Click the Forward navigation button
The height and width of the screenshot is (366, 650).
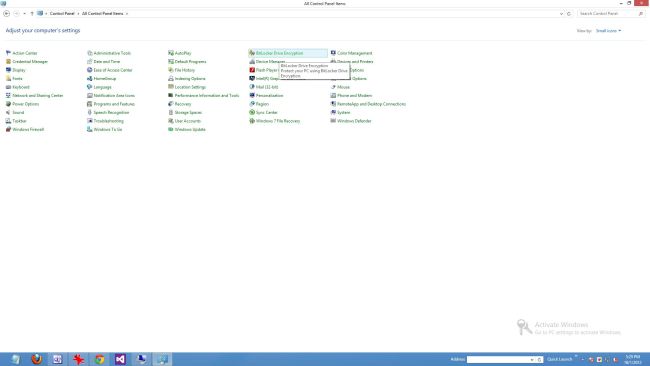[x=17, y=14]
